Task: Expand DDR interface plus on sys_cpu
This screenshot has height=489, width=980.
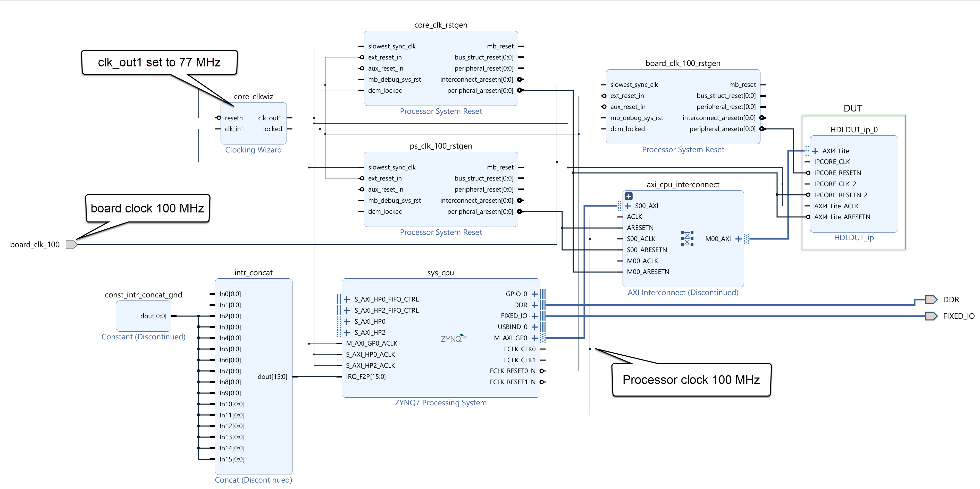Action: (534, 305)
